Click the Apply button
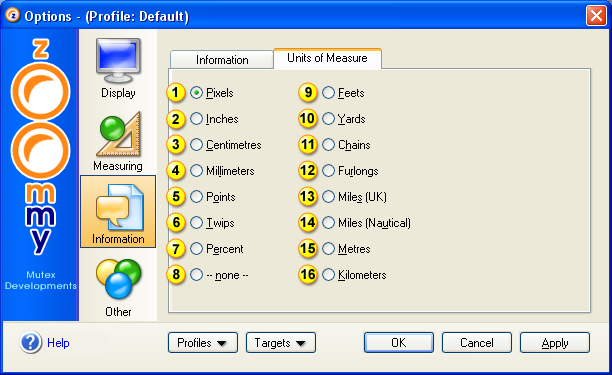 pos(555,343)
